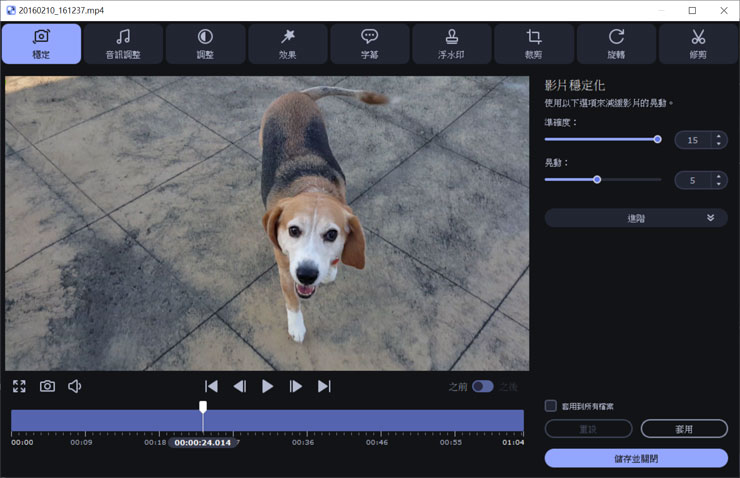This screenshot has height=478, width=740.
Task: Switch to the 音訊調整 audio tab
Action: pos(123,44)
